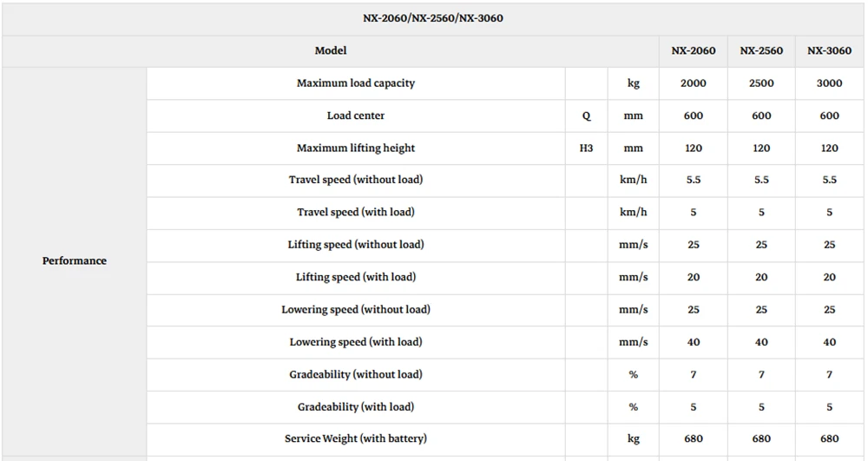Select Gradeability (without load) label
Image resolution: width=868 pixels, height=461 pixels.
355,375
